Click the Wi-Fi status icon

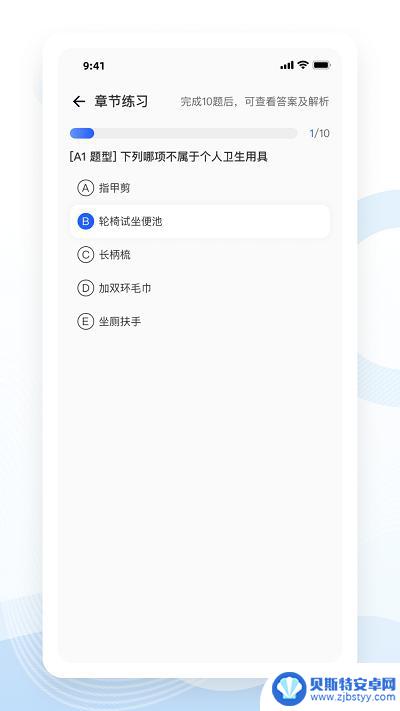[302, 65]
